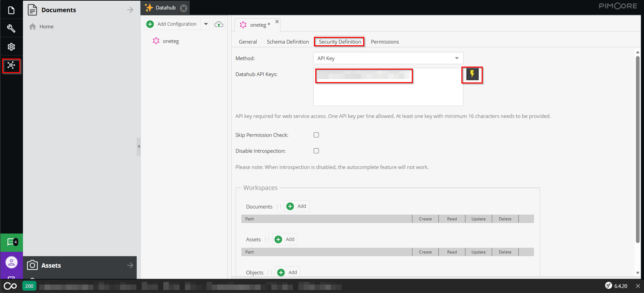Close the oneteg configuration tab

coord(277,22)
